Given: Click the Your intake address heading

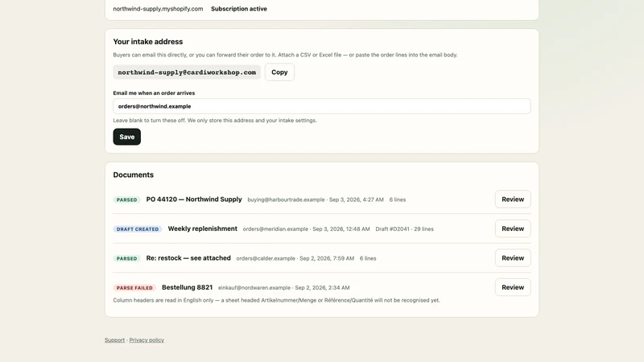Looking at the screenshot, I should pos(148,42).
